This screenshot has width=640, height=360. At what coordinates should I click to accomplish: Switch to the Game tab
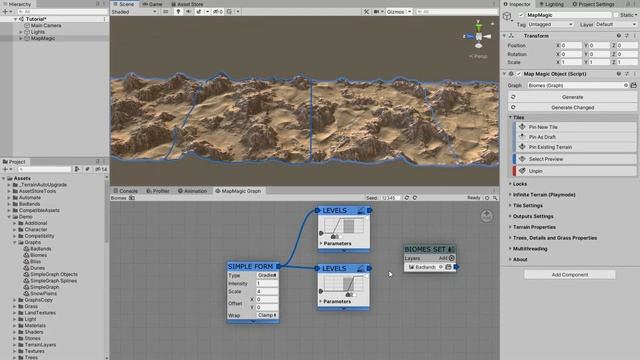click(152, 4)
